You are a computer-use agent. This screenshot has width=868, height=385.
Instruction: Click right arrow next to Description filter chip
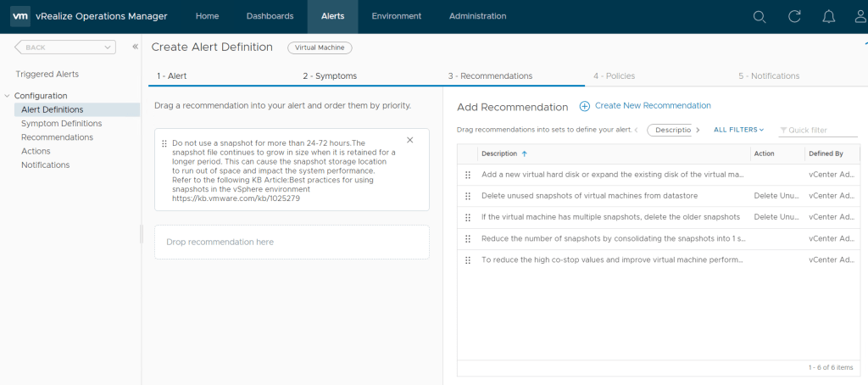click(x=698, y=130)
